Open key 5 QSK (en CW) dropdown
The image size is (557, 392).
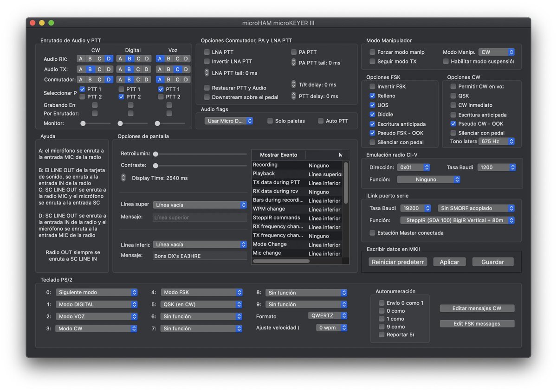pos(202,304)
